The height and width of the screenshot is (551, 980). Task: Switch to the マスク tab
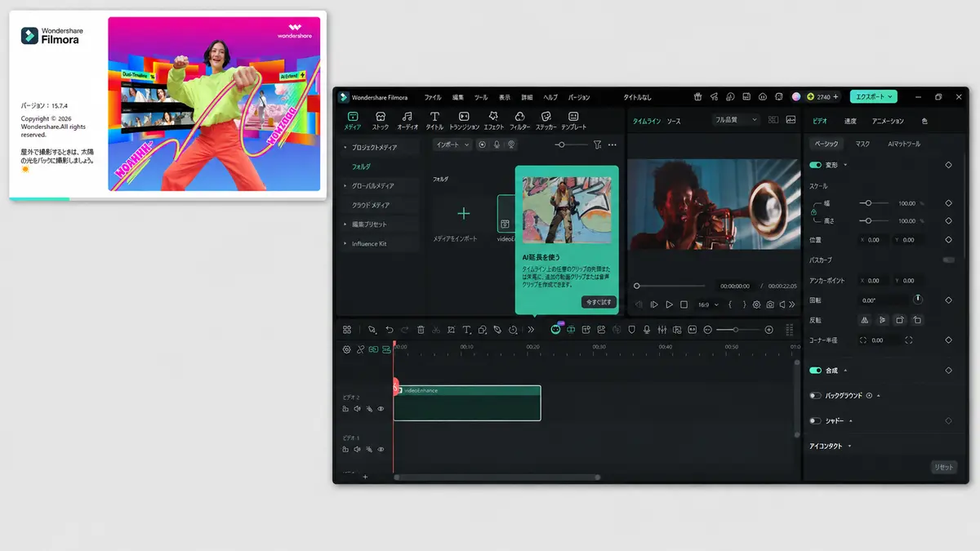[x=862, y=144]
